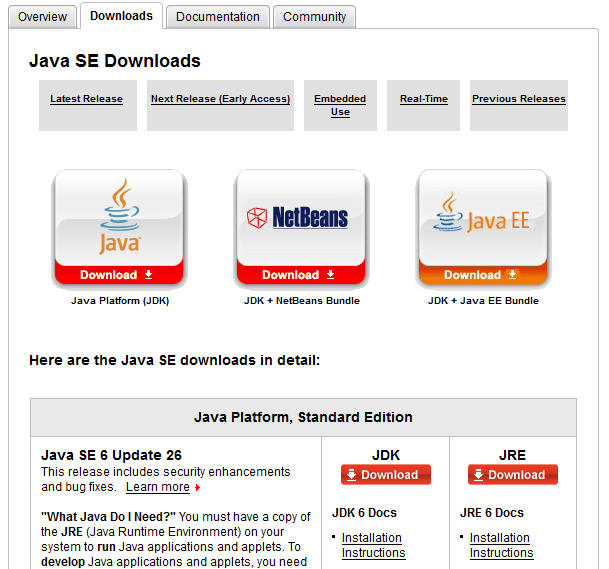
Task: Click the JDK 6 Docs text
Action: point(364,513)
